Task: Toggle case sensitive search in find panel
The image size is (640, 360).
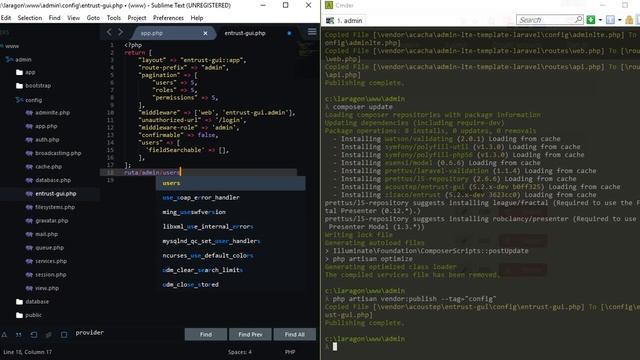Action: click(x=4, y=335)
